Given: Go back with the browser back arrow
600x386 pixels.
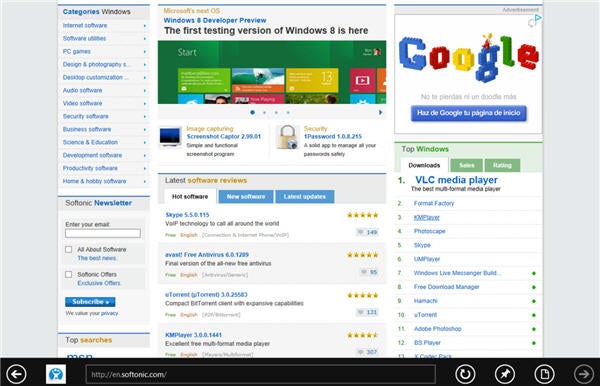Looking at the screenshot, I should 16,374.
